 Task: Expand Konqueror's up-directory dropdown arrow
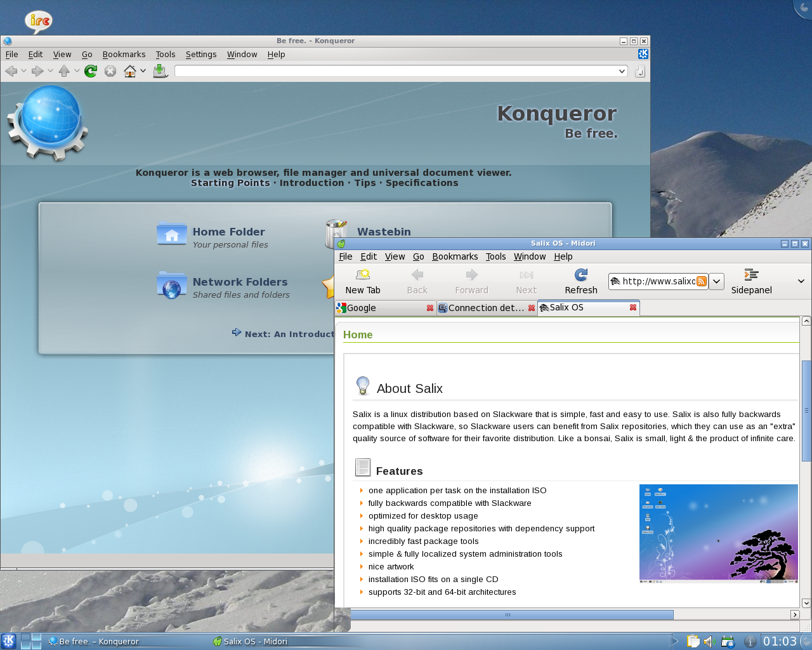coord(77,71)
